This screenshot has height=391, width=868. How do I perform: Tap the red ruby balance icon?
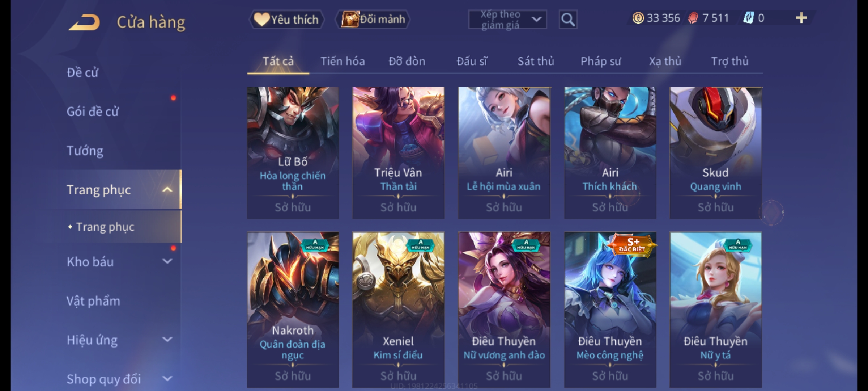point(693,18)
